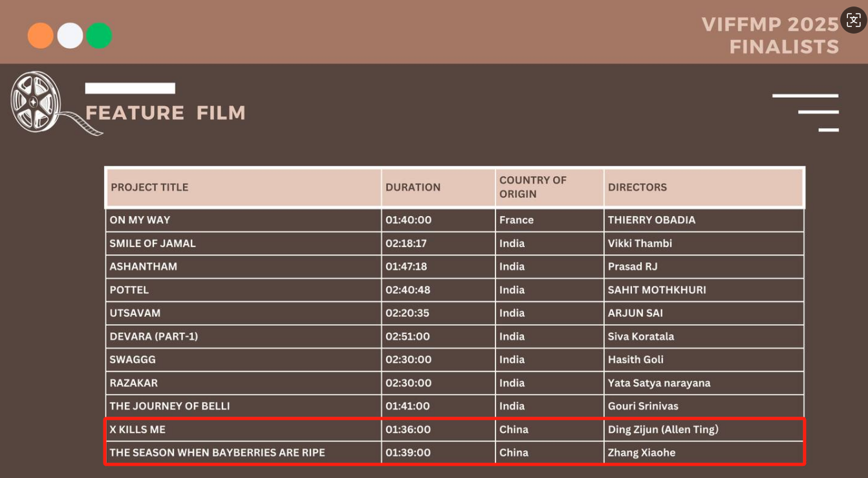Click the DEVARA (PART-1) title cell
Viewport: 868px width, 478px height.
[x=154, y=336]
